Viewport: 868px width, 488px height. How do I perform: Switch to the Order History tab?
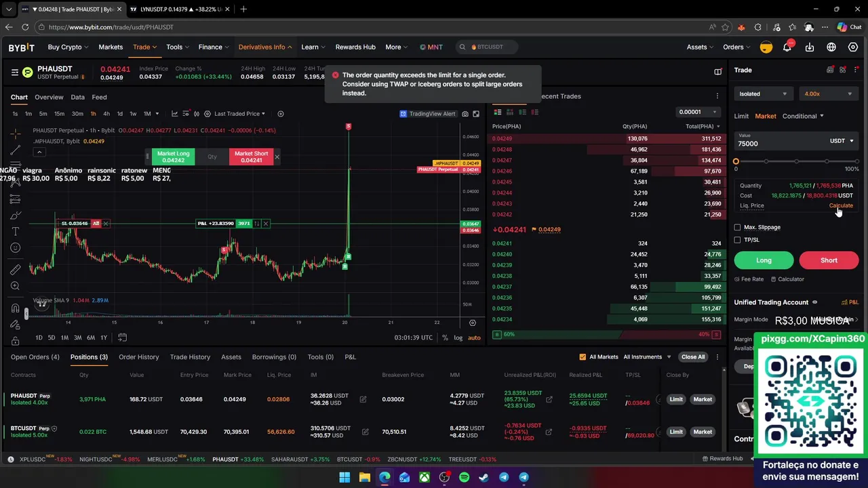(x=138, y=357)
